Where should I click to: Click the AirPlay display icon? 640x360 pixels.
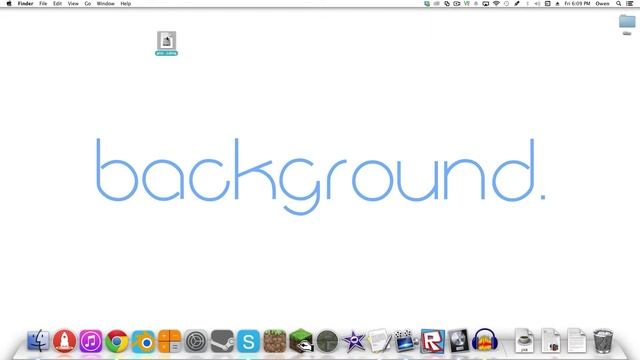coord(486,4)
